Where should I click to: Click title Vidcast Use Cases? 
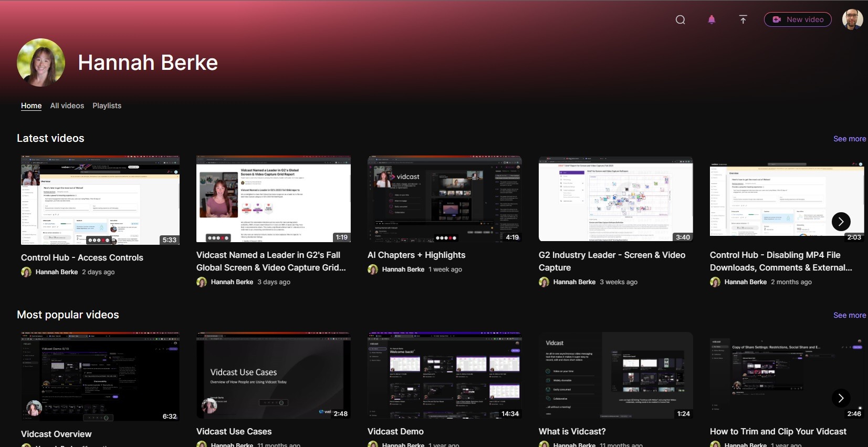click(x=234, y=431)
